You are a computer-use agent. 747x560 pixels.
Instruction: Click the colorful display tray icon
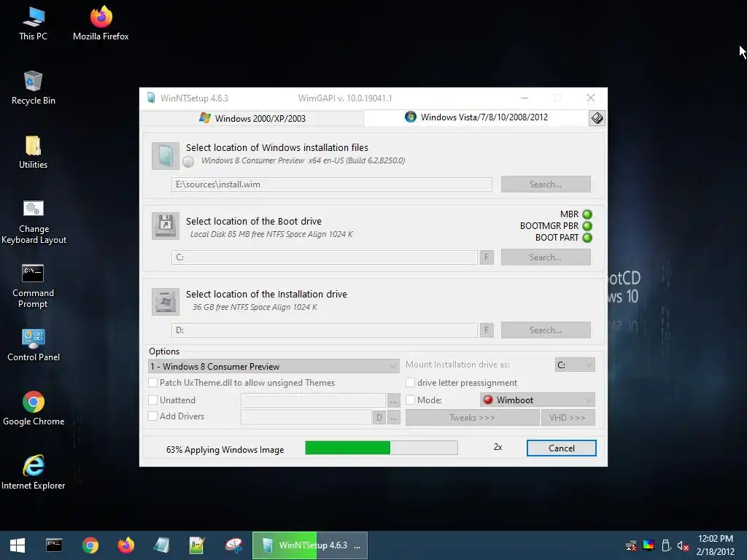point(649,545)
